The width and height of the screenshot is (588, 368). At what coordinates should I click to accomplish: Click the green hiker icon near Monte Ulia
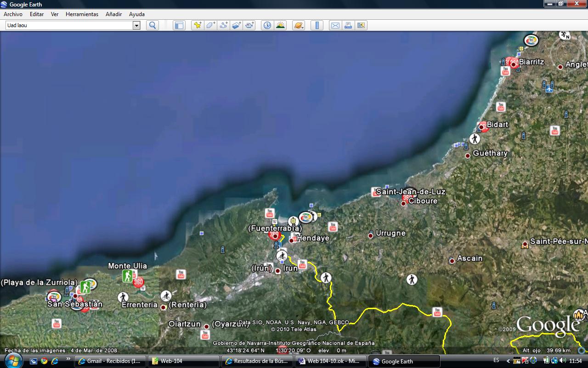127,276
